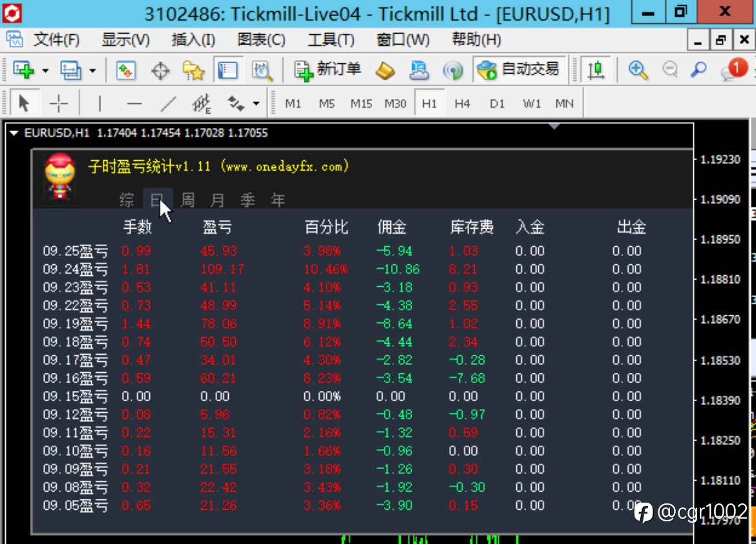
Task: Click the 10.46% percentage value
Action: pyautogui.click(x=326, y=269)
